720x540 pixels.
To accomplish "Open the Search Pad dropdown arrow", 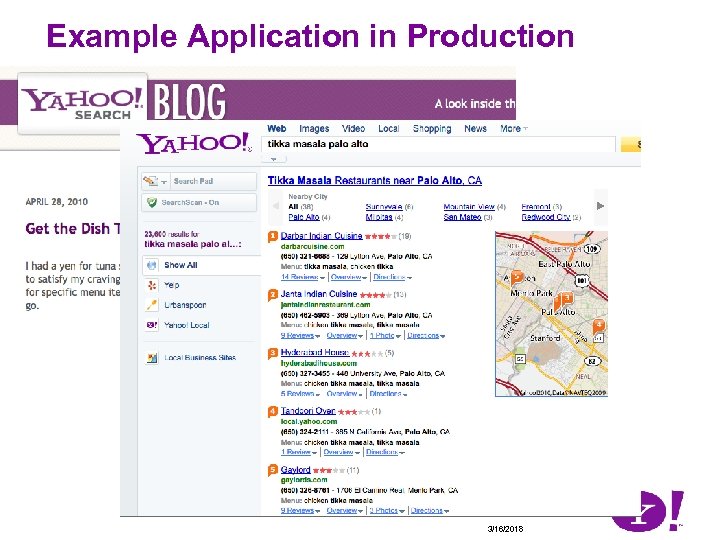I will tap(164, 182).
